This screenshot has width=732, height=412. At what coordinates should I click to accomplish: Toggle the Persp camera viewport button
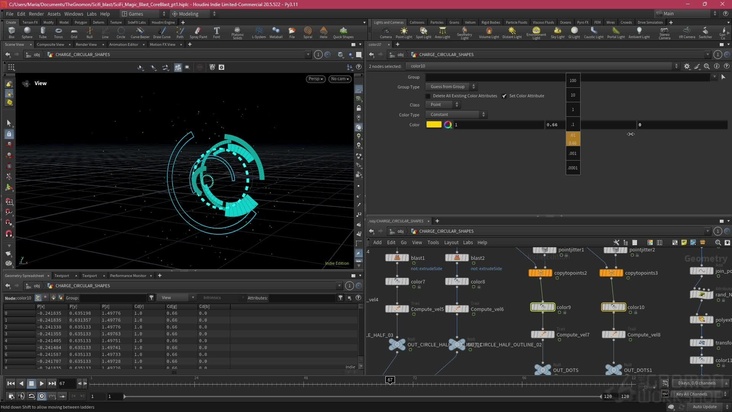pos(315,78)
